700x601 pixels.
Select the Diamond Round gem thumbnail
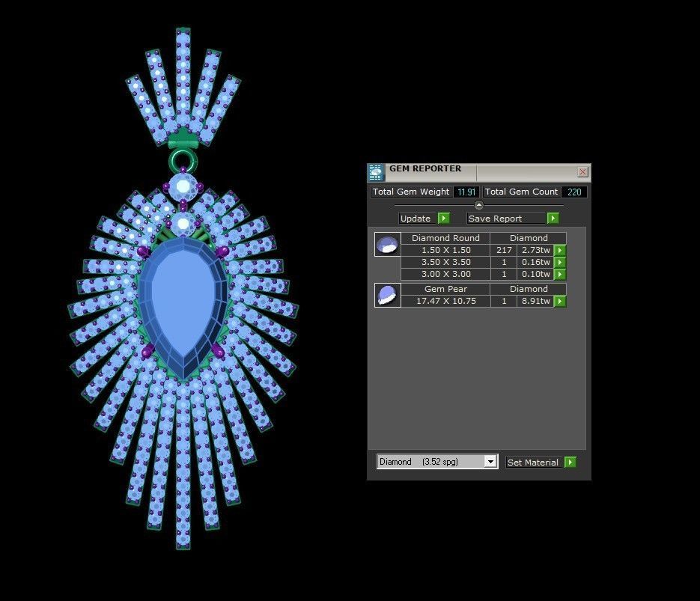(x=388, y=245)
